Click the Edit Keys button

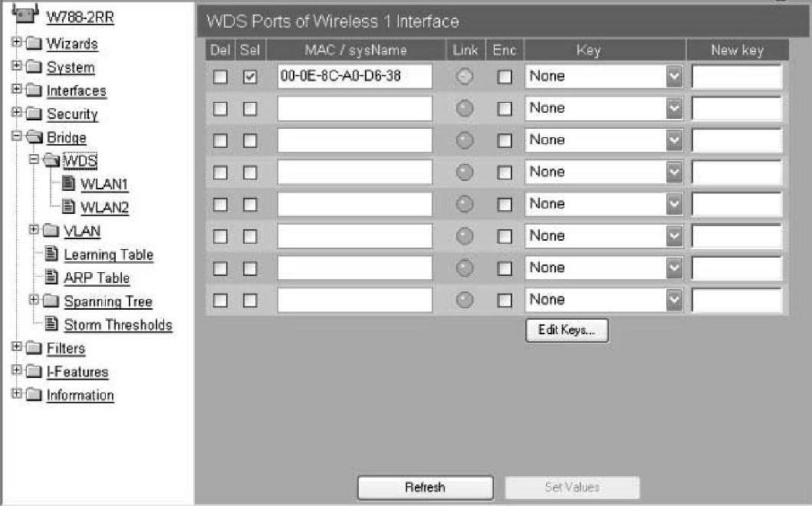tap(567, 330)
